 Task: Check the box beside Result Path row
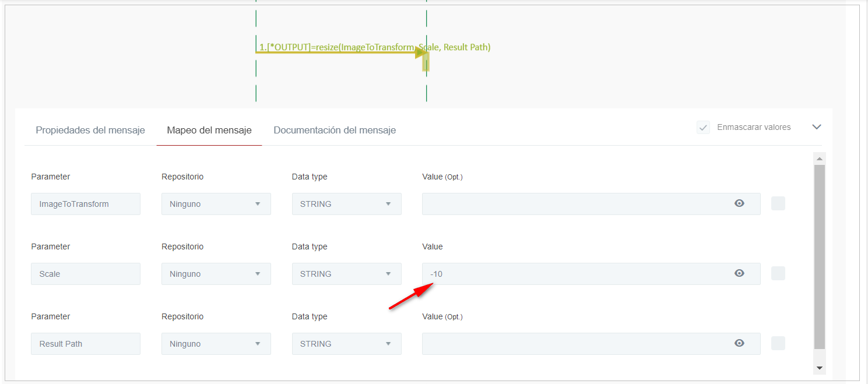778,343
